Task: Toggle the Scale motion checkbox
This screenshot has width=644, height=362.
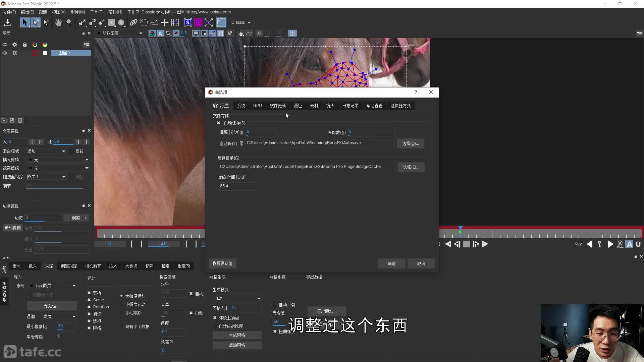Action: click(x=89, y=300)
